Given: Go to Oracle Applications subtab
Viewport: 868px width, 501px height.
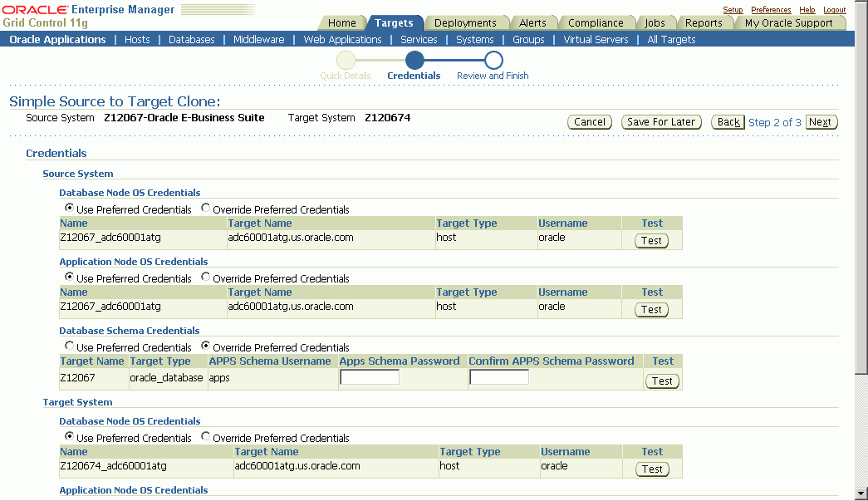Looking at the screenshot, I should pos(57,39).
